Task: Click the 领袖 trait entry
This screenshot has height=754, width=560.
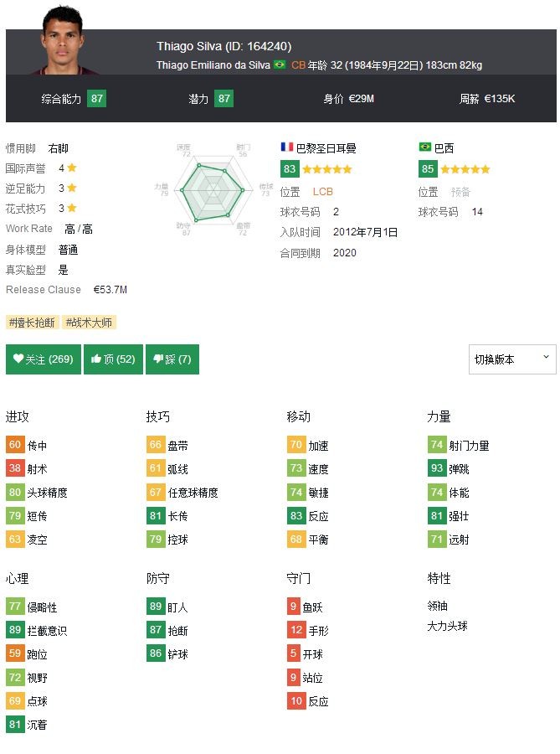Action: click(x=439, y=606)
